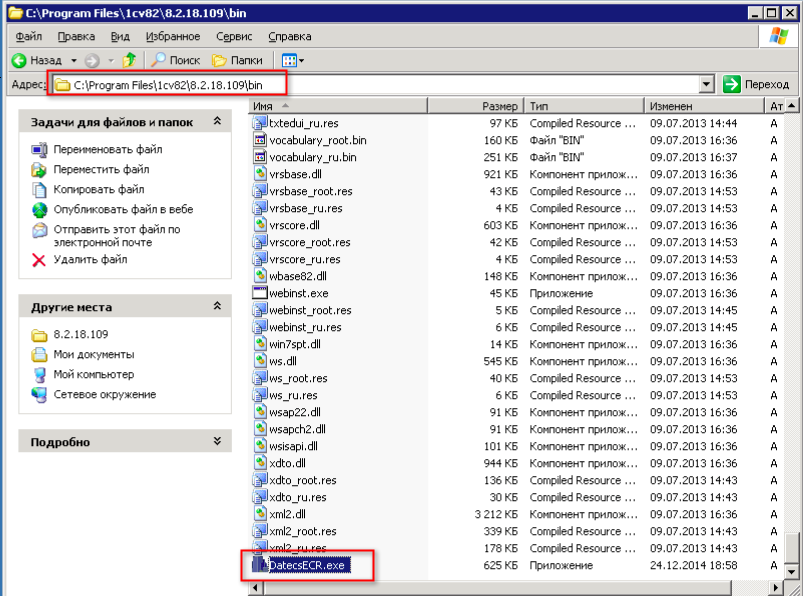Open the Сервис menu
The width and height of the screenshot is (803, 596).
(x=234, y=36)
